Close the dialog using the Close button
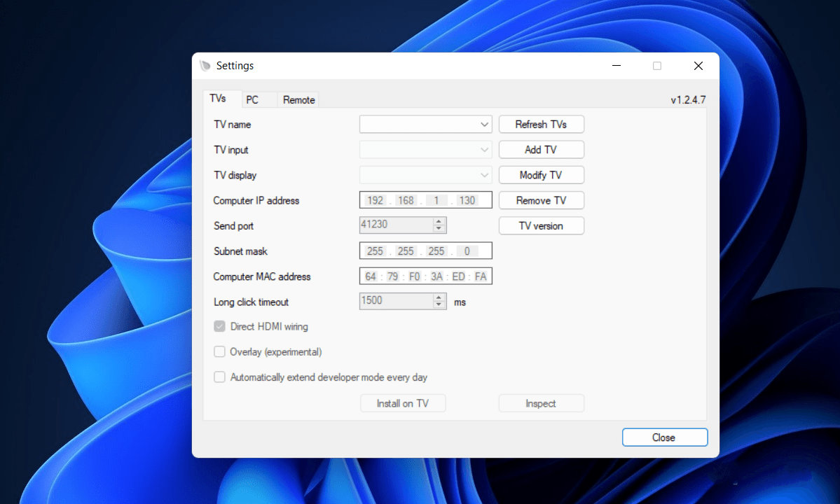Screen dimensions: 840x504 coord(664,437)
